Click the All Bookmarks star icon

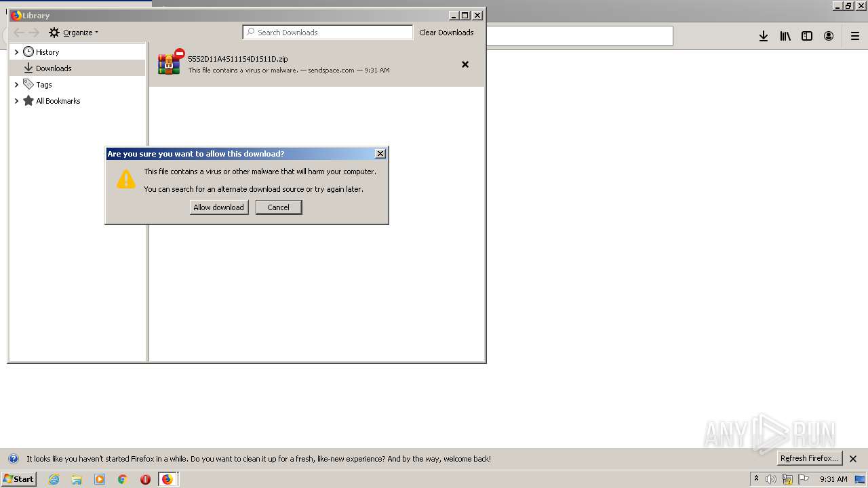point(28,100)
